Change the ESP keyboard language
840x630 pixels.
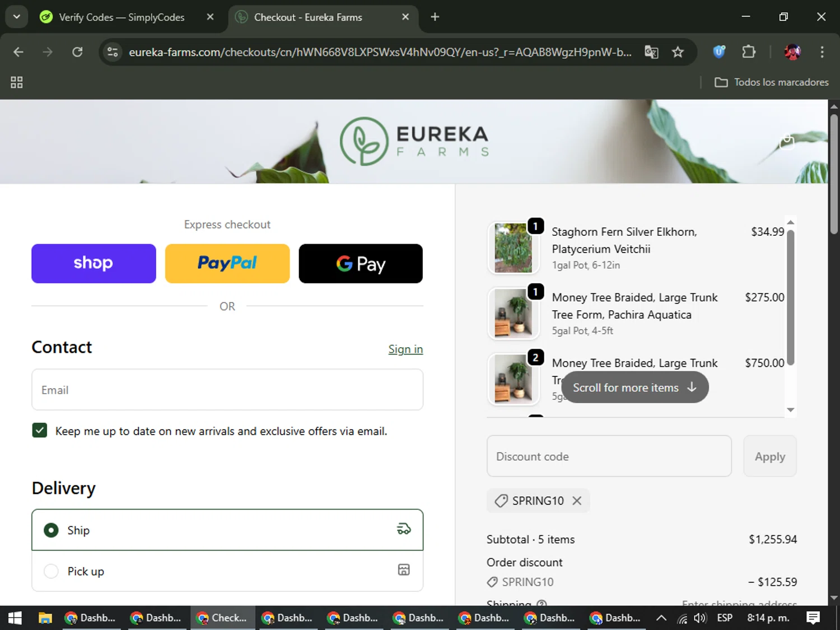tap(725, 618)
